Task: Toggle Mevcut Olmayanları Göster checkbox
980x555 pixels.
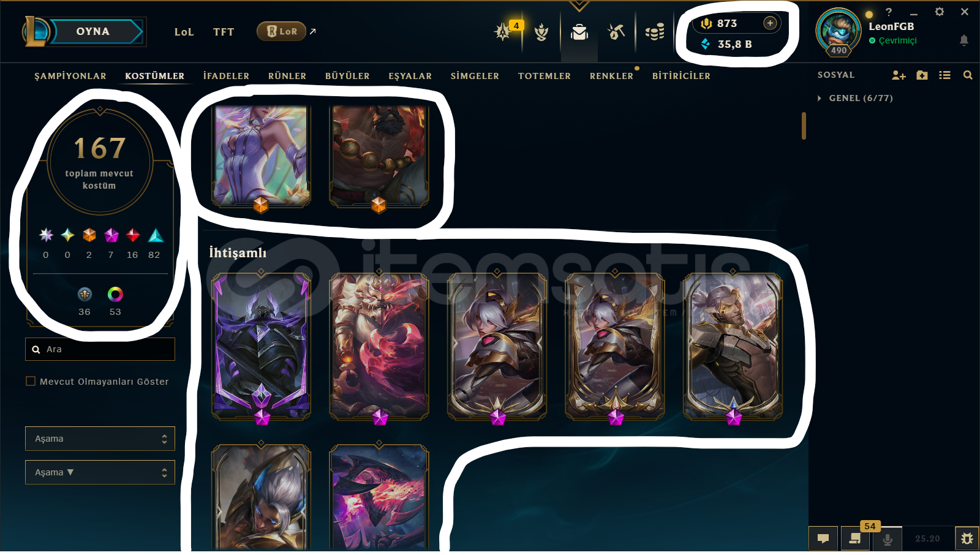Action: coord(31,381)
